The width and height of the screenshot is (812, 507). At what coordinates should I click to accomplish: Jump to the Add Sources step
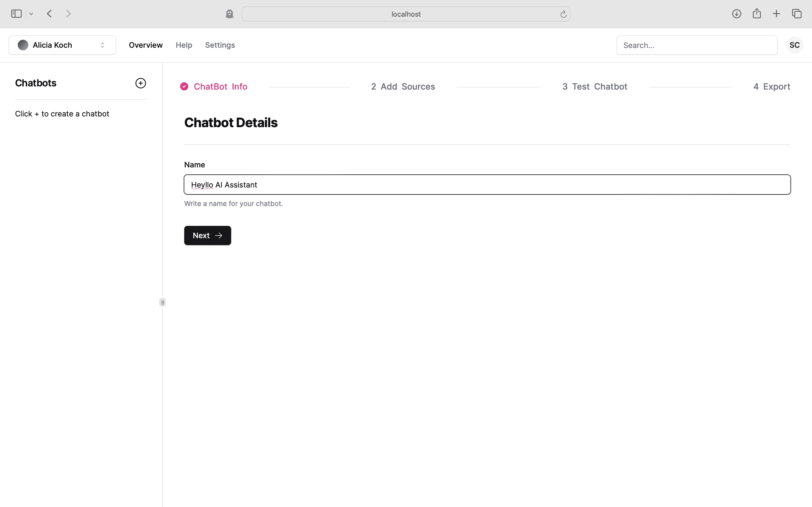coord(403,86)
